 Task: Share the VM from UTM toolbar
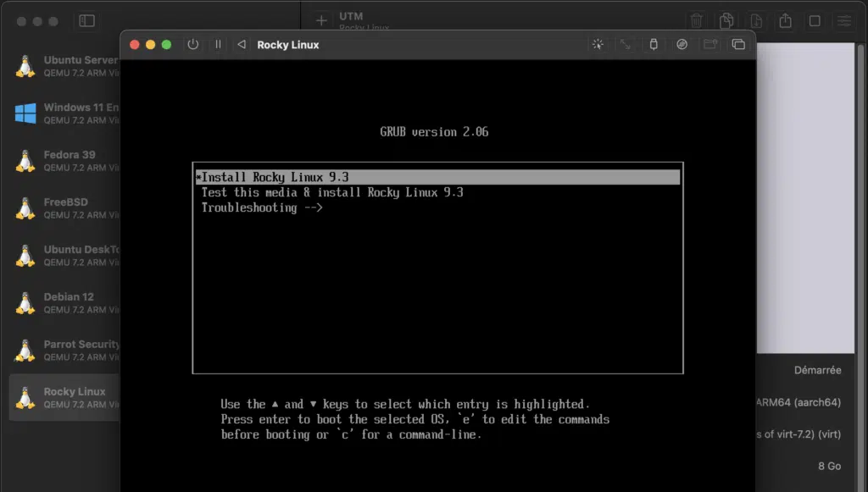click(x=786, y=21)
